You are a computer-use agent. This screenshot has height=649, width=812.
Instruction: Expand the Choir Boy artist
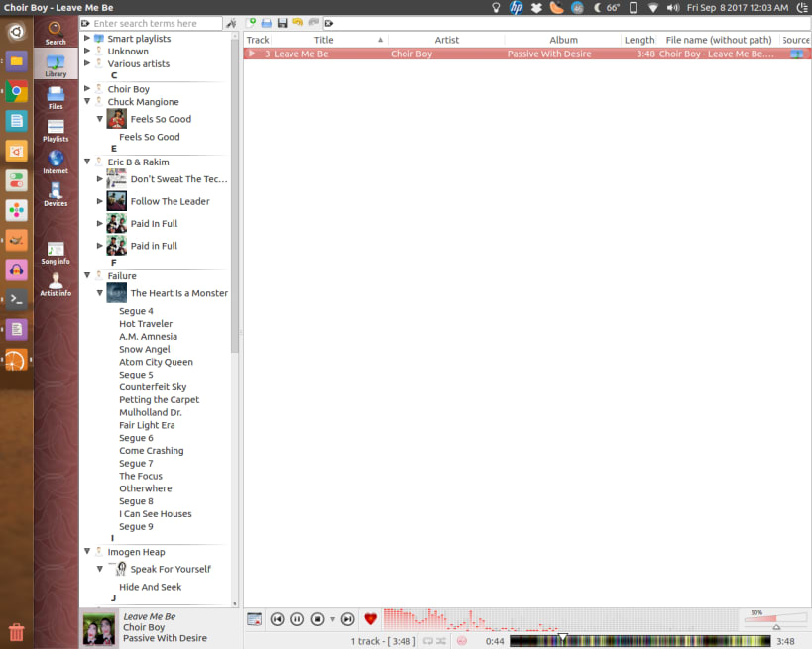tap(87, 88)
